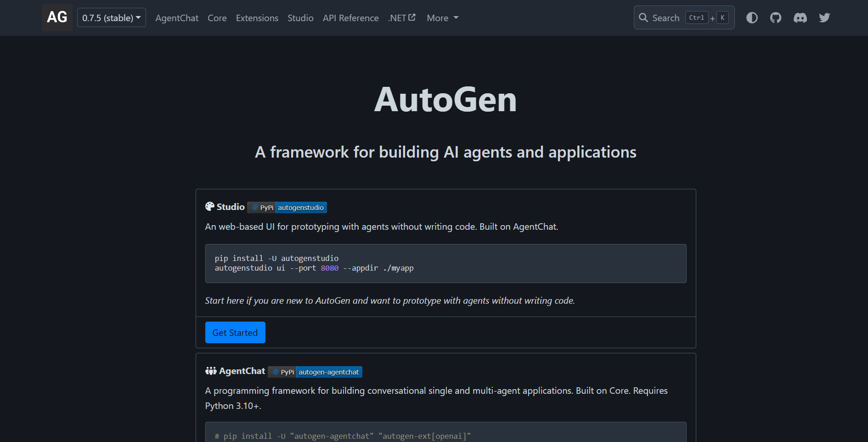Open the Discord community icon

pyautogui.click(x=800, y=17)
